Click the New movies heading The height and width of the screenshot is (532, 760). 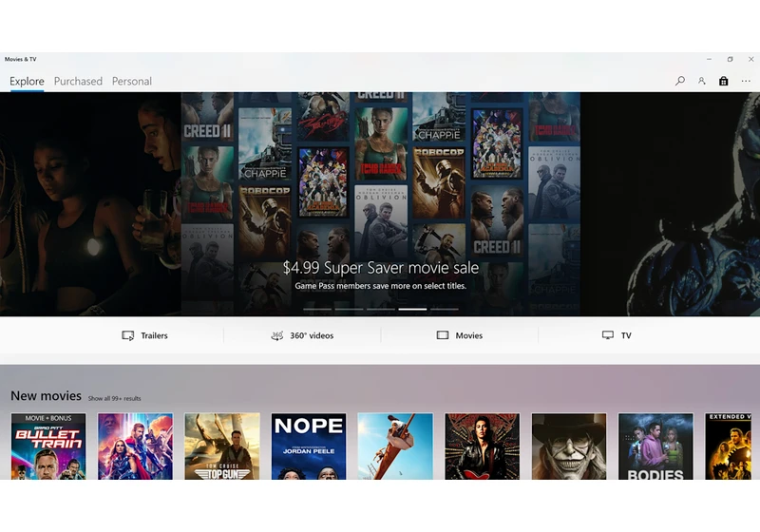point(46,396)
